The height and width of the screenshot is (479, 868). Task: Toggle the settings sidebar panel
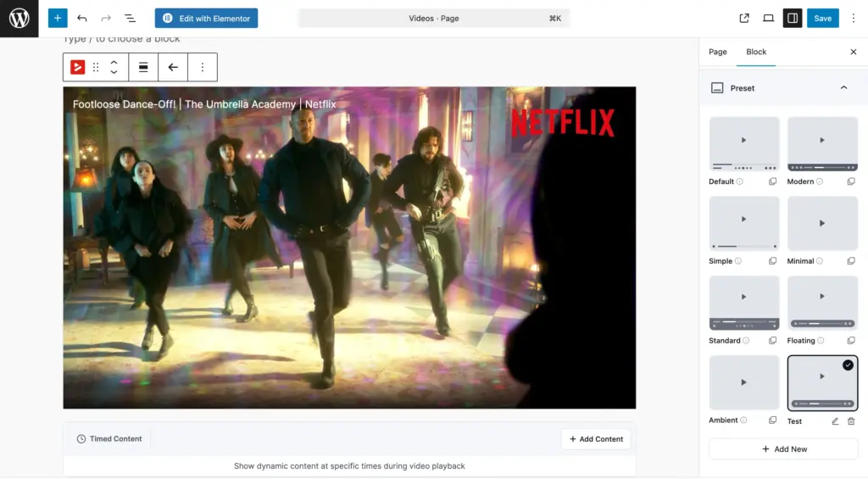(793, 19)
